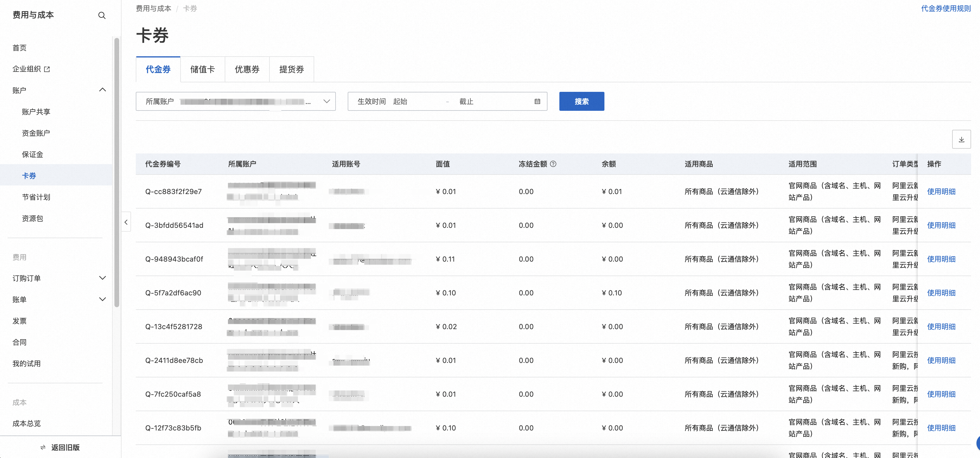
Task: Open 账户共享 in the sidebar
Action: [x=36, y=112]
